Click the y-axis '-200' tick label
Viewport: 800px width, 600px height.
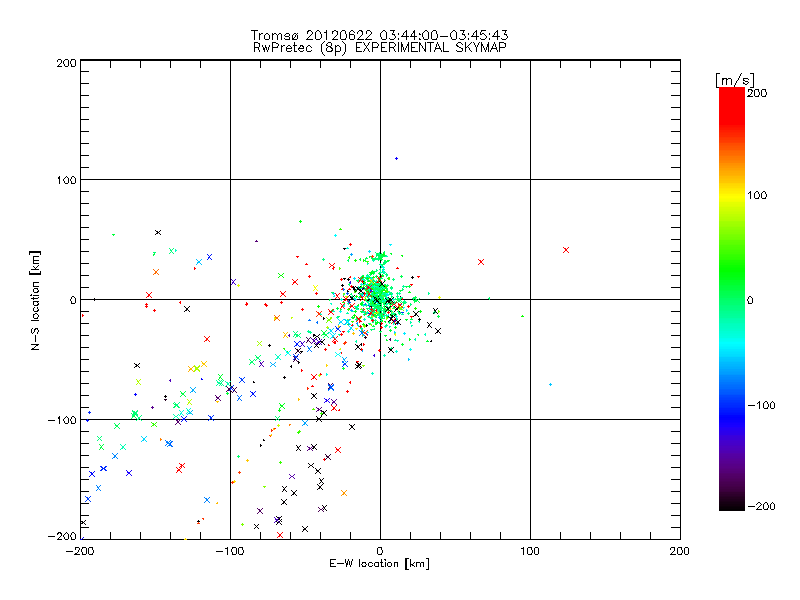[62, 536]
